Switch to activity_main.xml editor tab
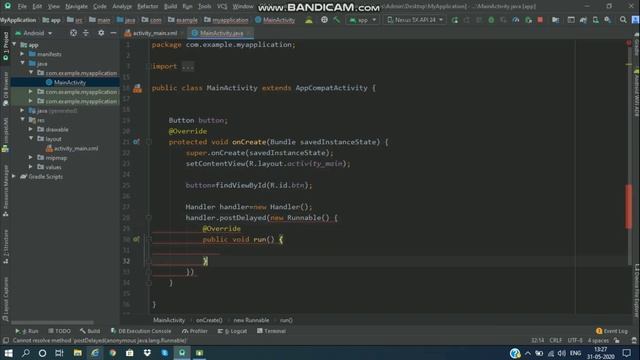 151,33
